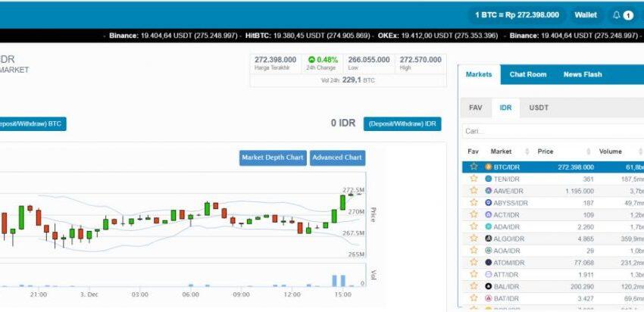Viewport: 644px width, 312px height.
Task: Favorite the BTC/IDR market star
Action: click(474, 167)
